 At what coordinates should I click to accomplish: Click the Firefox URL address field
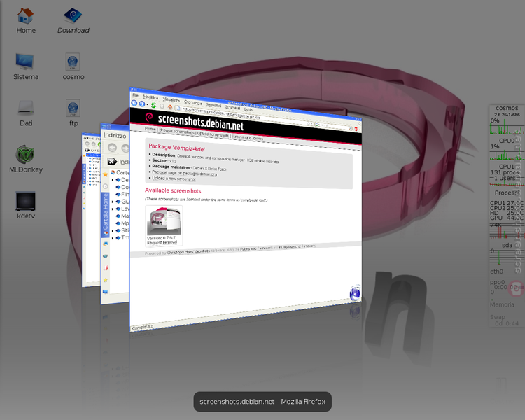(244, 115)
